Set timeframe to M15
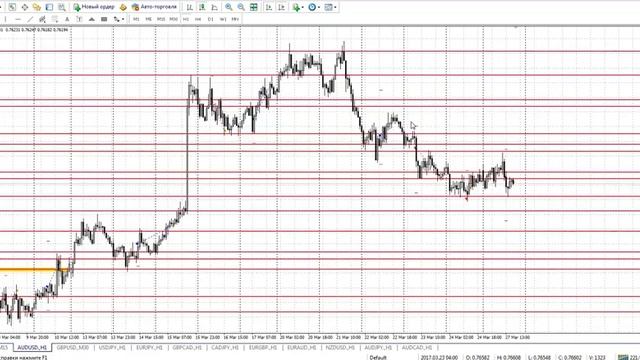This screenshot has height=360, width=640. tap(161, 19)
